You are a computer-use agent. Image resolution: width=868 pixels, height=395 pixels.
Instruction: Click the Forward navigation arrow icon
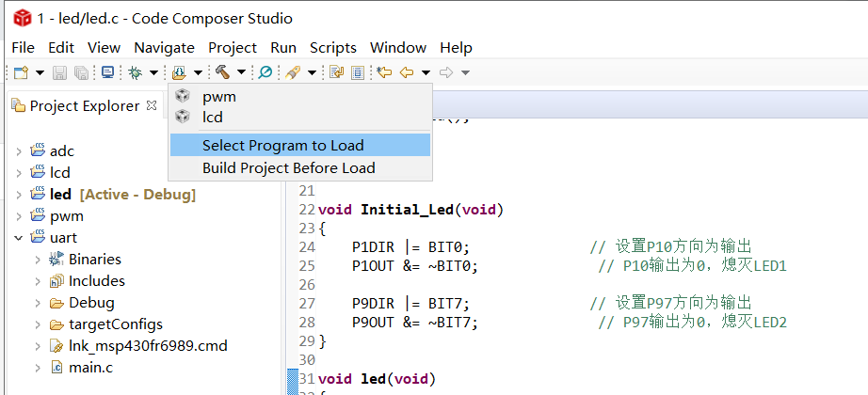446,72
